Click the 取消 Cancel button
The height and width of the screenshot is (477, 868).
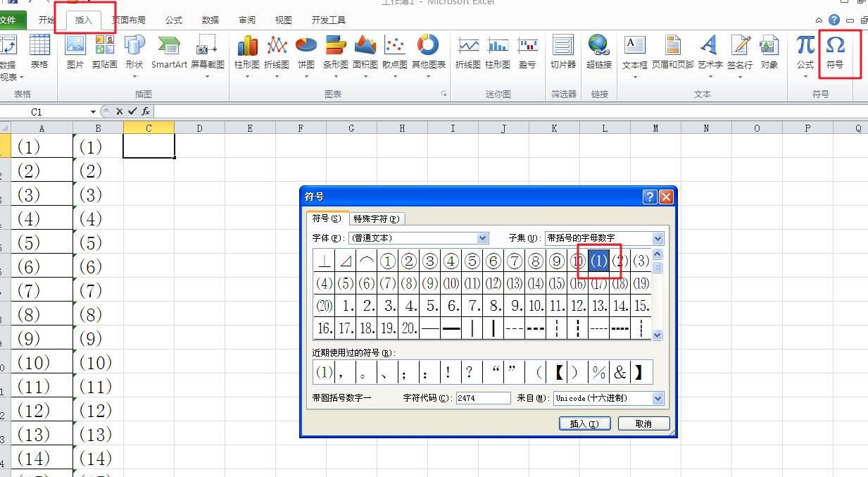pos(643,423)
